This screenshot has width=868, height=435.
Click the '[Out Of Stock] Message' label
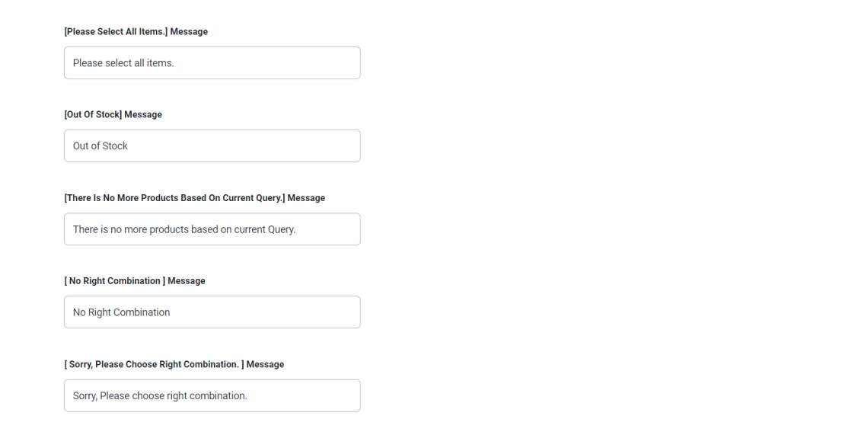tap(113, 115)
